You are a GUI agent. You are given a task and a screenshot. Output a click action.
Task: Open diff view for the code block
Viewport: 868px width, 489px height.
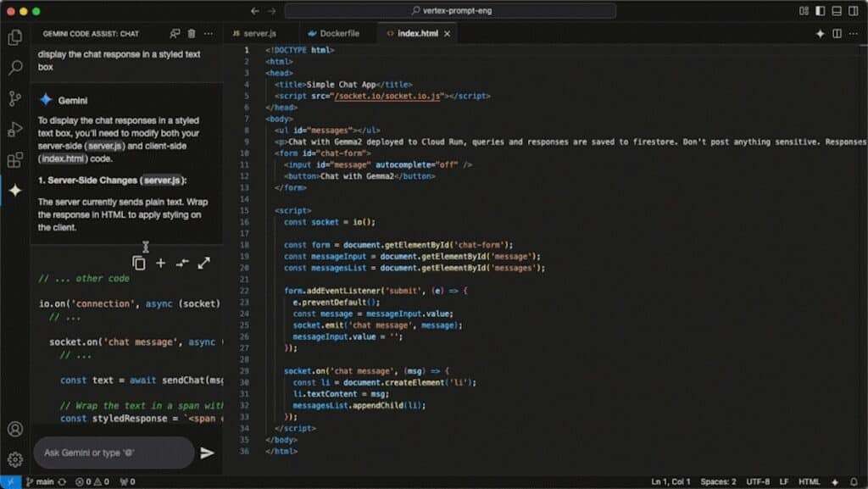point(182,264)
